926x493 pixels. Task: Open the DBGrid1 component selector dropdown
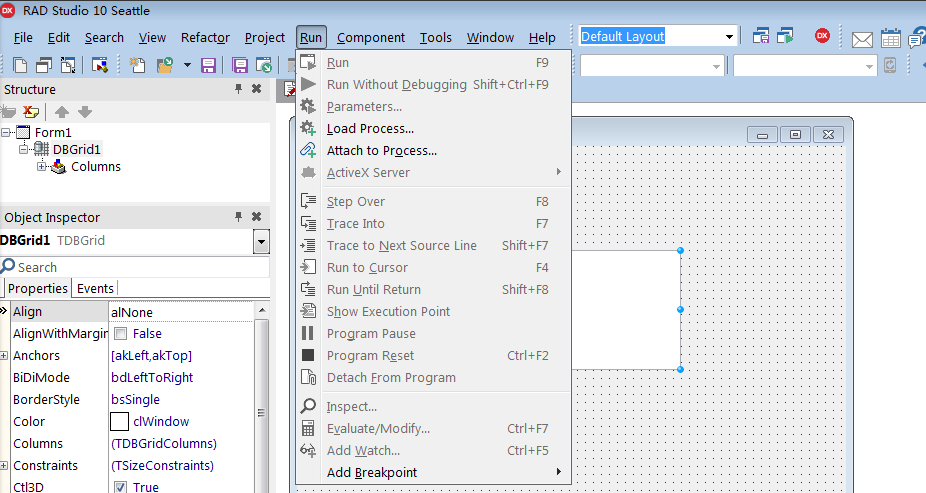(261, 241)
